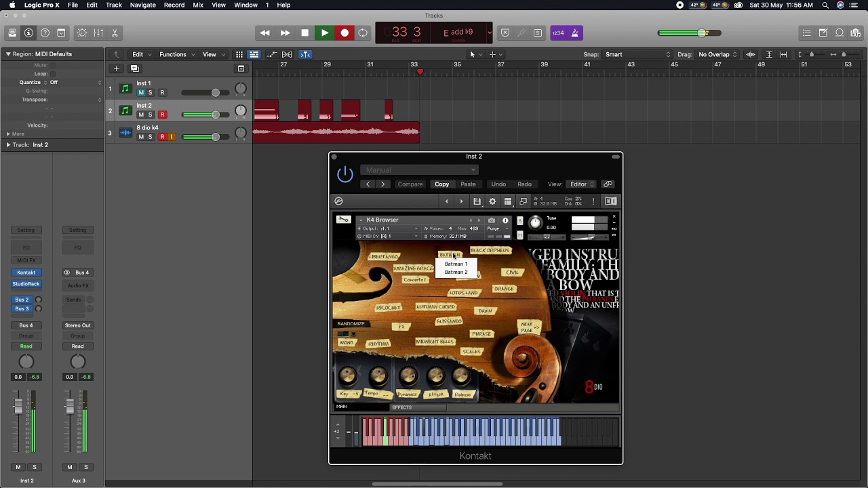This screenshot has height=488, width=868.
Task: Open the Drag No Overlap dropdown
Action: (x=717, y=54)
